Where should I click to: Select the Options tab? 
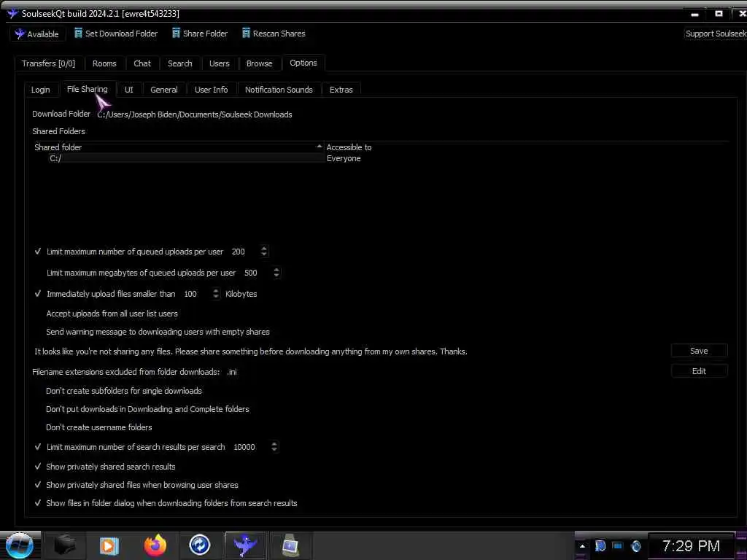303,63
